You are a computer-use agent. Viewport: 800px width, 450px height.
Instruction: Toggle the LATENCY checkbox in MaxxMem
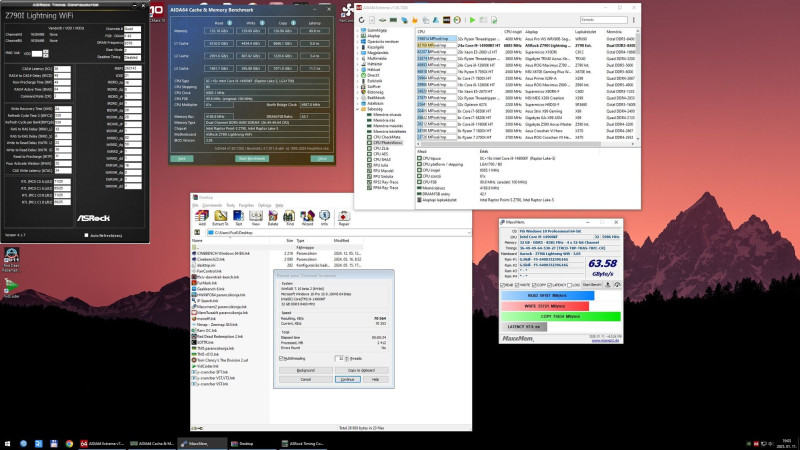(549, 285)
